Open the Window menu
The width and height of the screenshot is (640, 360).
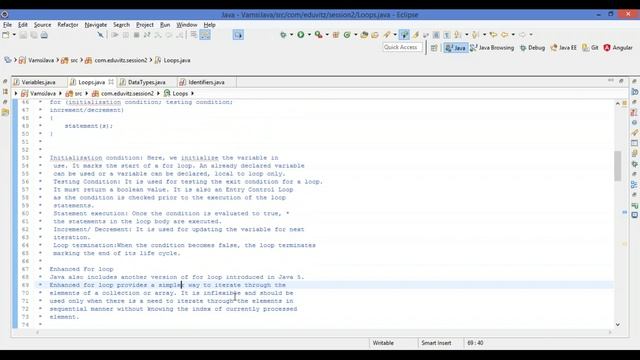(187, 25)
